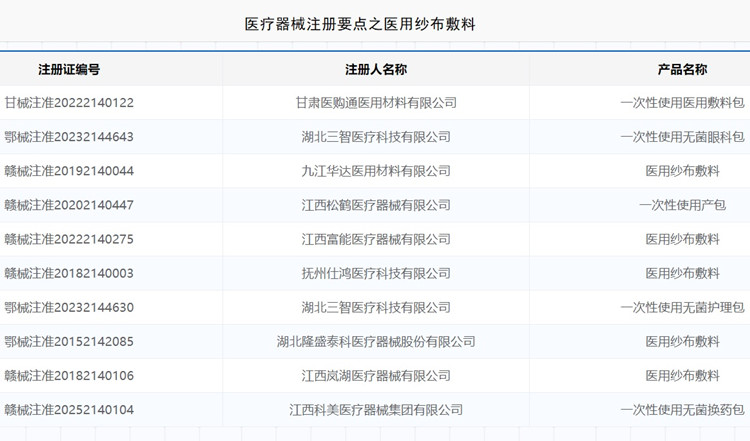Click registrant 湖北三智医疗科技有限公司 in the 20232144630 row
The image size is (750, 441).
pos(376,308)
